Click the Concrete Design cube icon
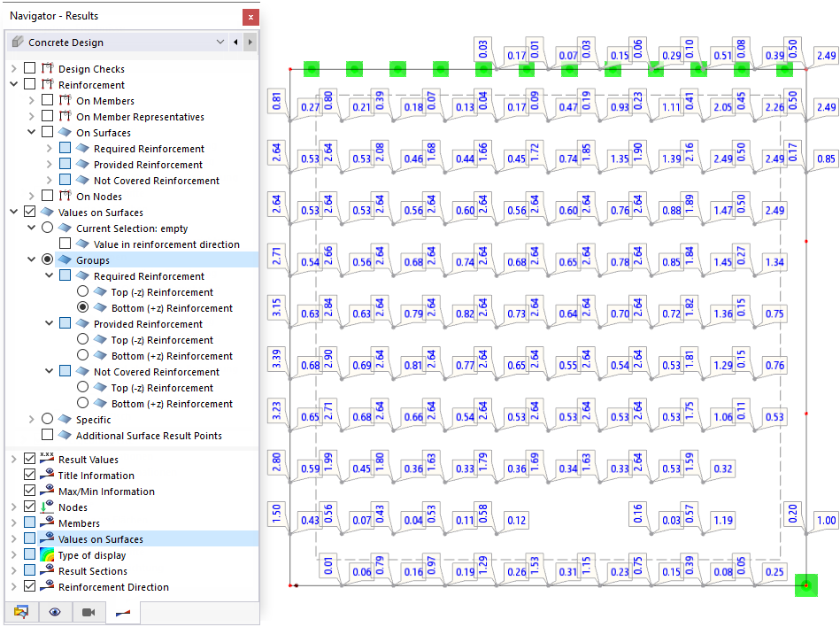This screenshot has width=840, height=627. 16,42
